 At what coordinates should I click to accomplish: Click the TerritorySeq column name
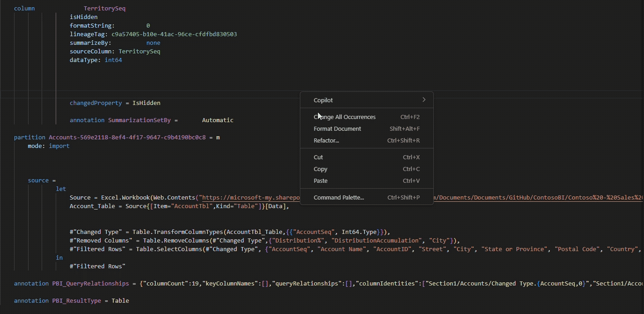point(105,9)
